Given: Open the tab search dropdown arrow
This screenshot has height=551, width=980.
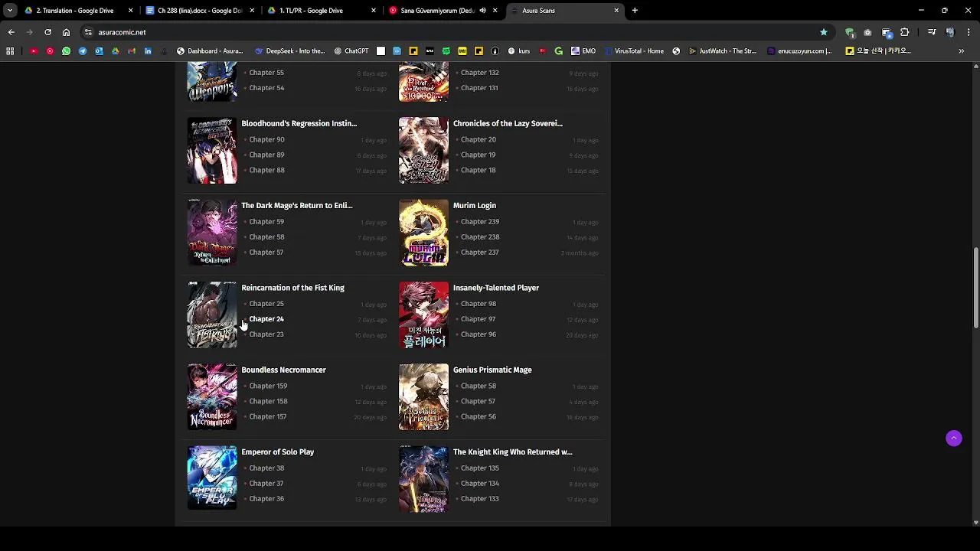Looking at the screenshot, I should pos(10,11).
